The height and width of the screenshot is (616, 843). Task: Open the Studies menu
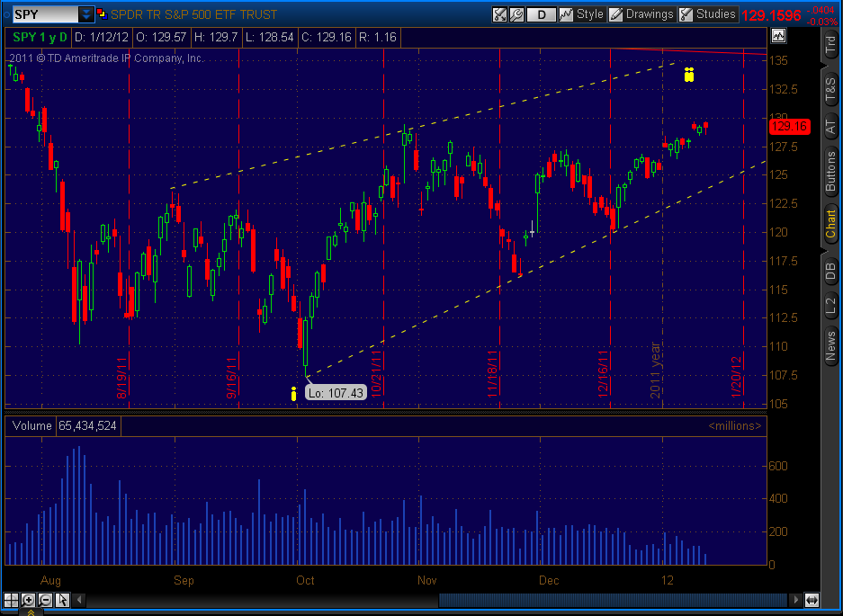pyautogui.click(x=707, y=14)
